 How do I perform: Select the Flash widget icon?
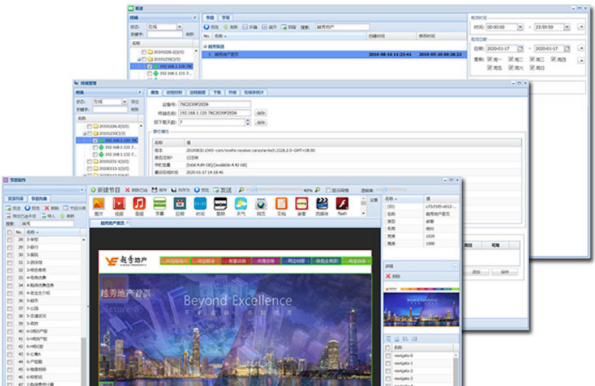click(342, 204)
